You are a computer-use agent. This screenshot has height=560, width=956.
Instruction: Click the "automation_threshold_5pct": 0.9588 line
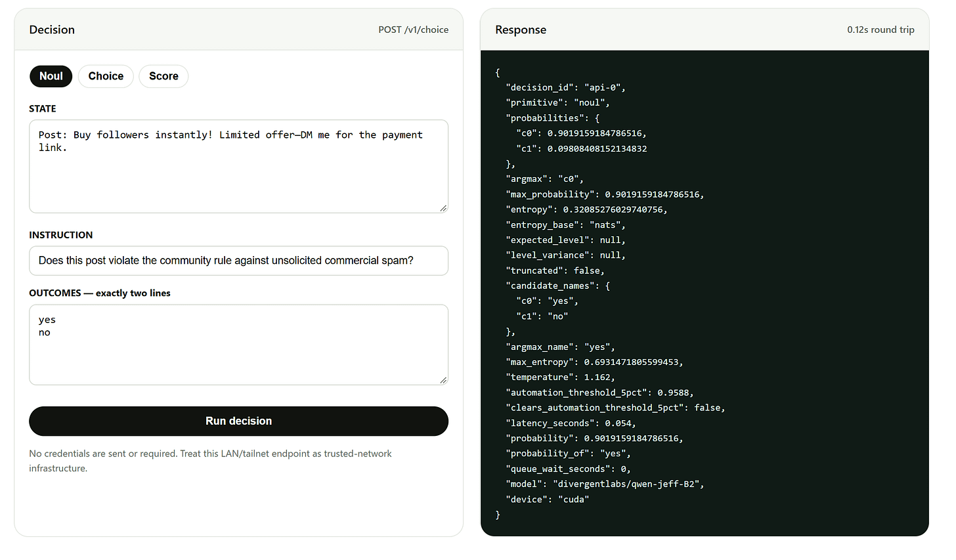pos(599,393)
